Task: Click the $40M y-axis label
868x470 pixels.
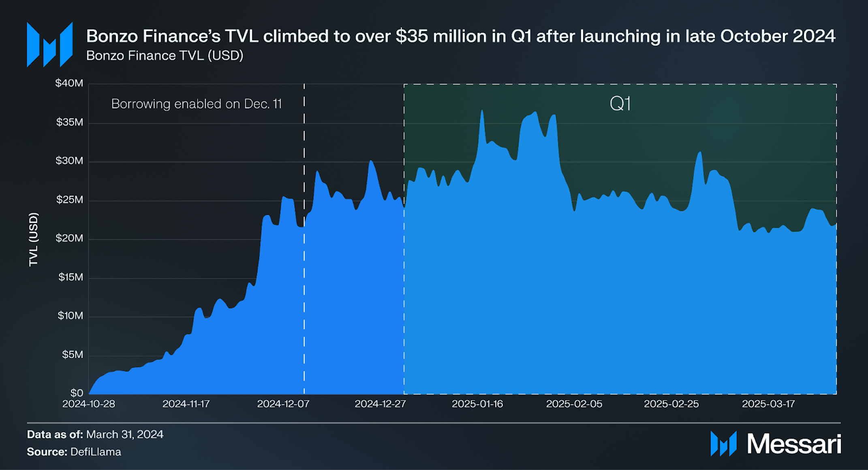Action: click(69, 83)
